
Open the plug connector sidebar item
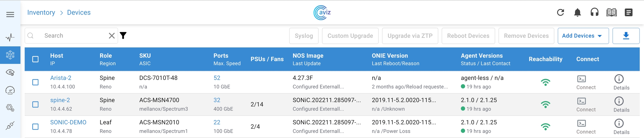tap(10, 126)
